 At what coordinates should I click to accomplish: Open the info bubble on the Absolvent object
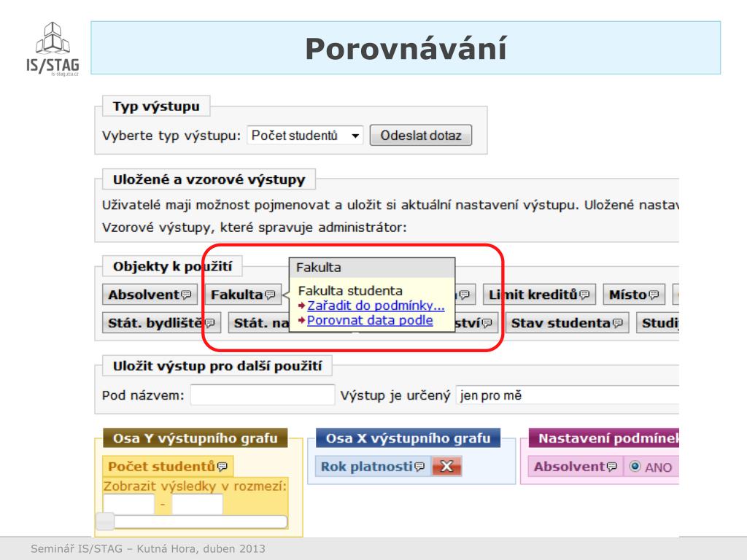pos(186,295)
